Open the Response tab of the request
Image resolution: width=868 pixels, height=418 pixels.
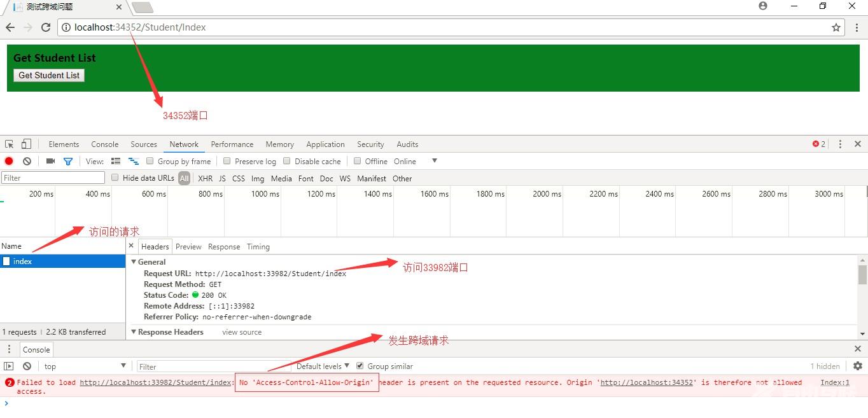[x=224, y=247]
